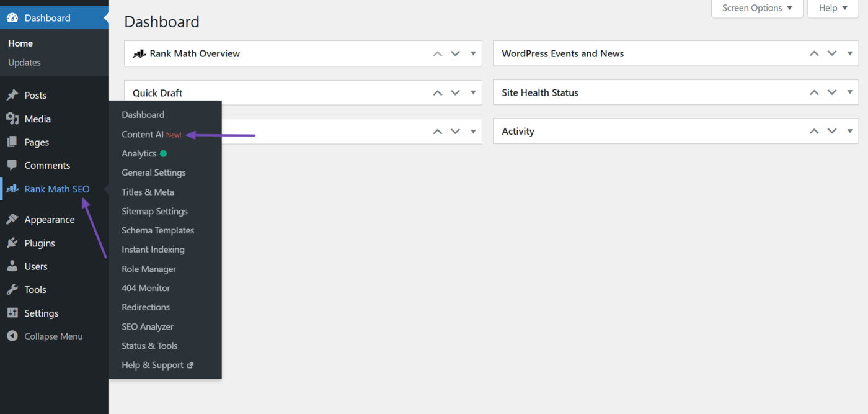
Task: Select Content AI from the Rank Math menu
Action: tap(143, 134)
